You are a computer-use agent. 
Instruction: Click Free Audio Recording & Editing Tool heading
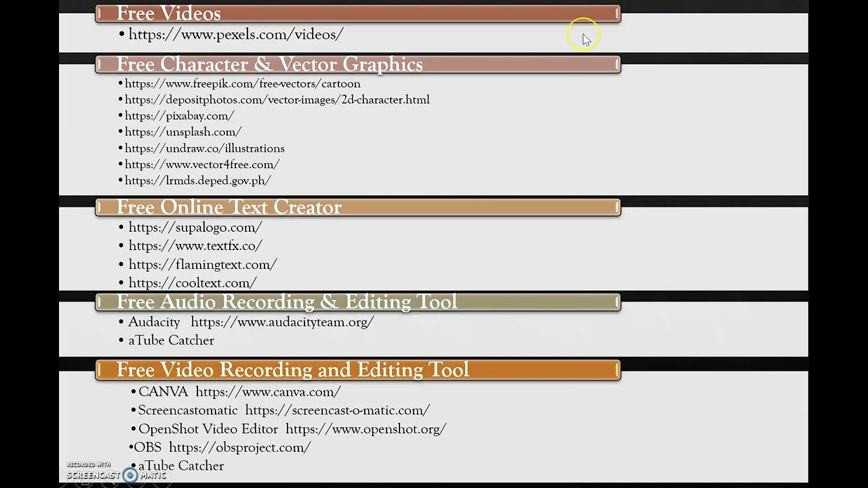[358, 302]
